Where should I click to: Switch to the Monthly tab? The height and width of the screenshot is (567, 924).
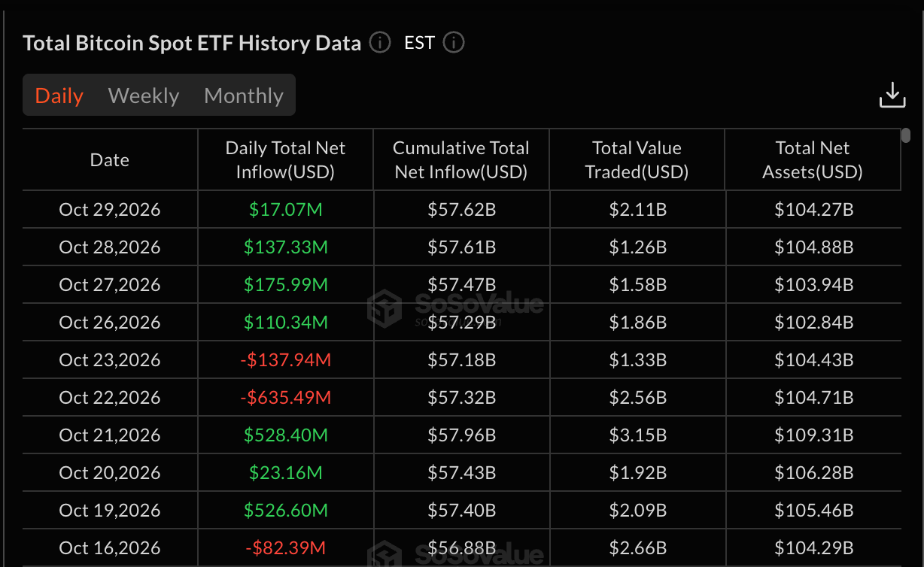(244, 96)
